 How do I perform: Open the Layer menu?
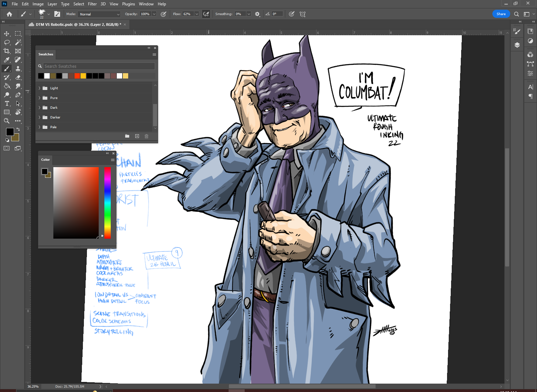point(52,4)
